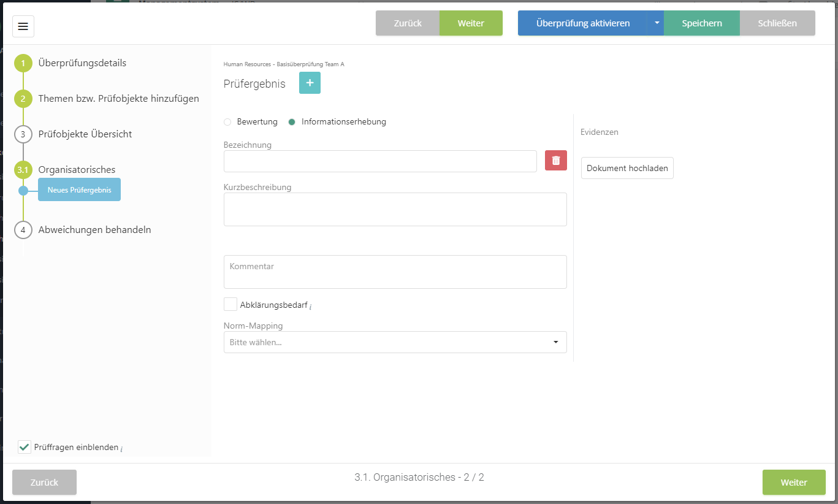This screenshot has width=838, height=504.
Task: Open the Norm-Mapping dropdown
Action: [x=395, y=342]
